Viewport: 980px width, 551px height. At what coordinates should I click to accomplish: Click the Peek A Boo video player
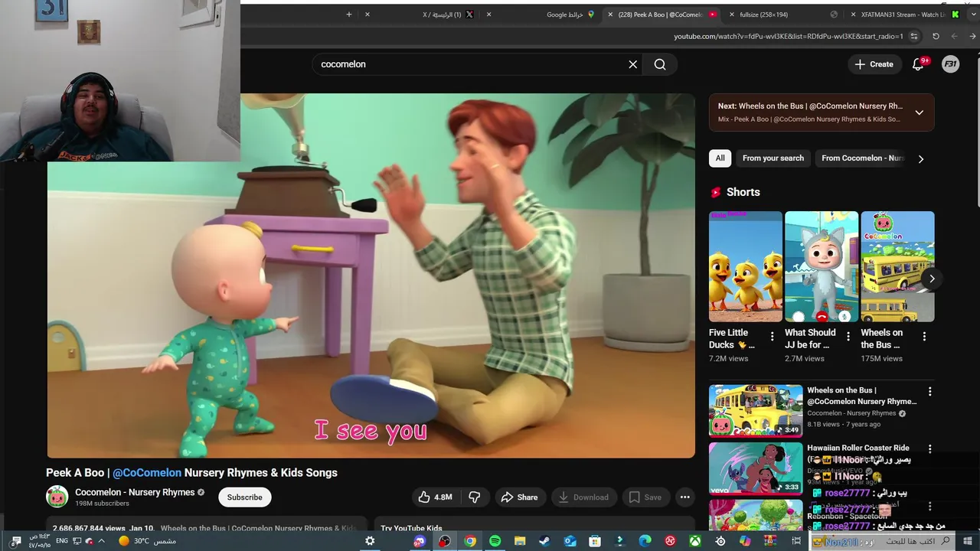371,275
